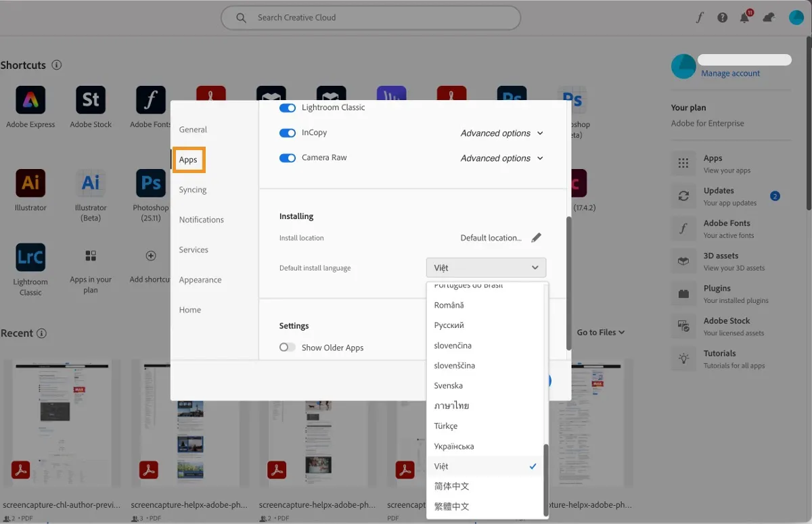Viewport: 812px width, 524px height.
Task: Open the Appearance settings section
Action: (200, 279)
